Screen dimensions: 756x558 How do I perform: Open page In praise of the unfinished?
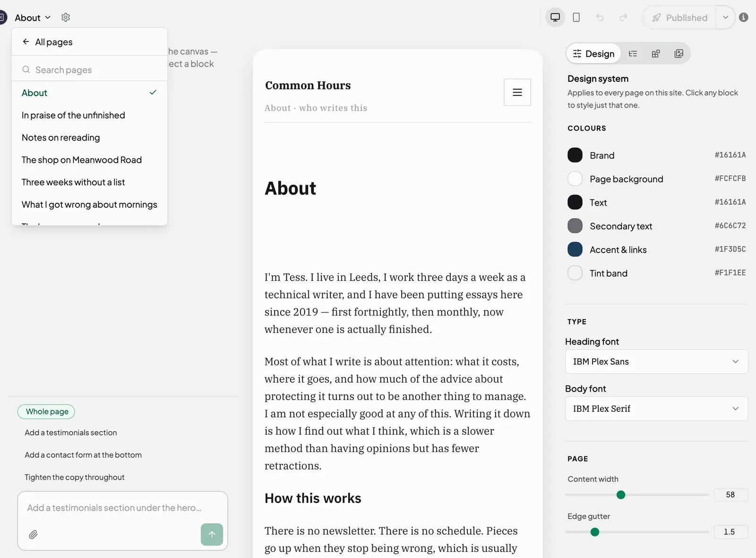(90, 115)
